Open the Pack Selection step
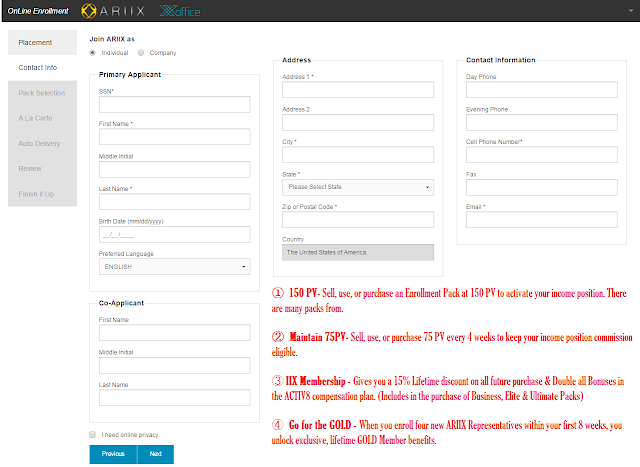 pyautogui.click(x=42, y=93)
